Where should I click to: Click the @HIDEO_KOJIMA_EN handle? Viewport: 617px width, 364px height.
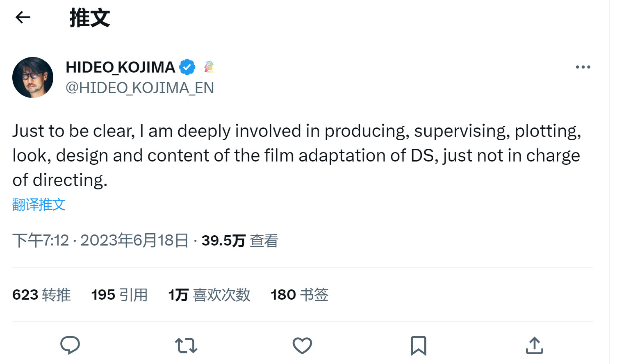click(x=140, y=88)
